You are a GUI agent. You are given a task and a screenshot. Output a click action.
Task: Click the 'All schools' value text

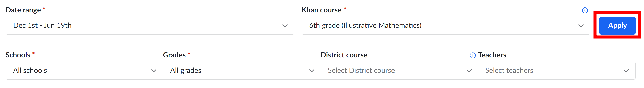[30, 71]
